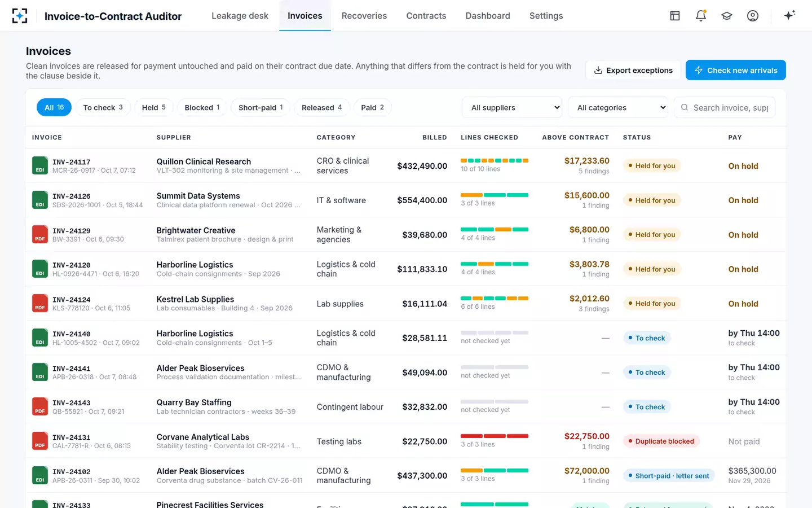The image size is (812, 508).
Task: Open the Settings tab
Action: pyautogui.click(x=546, y=16)
